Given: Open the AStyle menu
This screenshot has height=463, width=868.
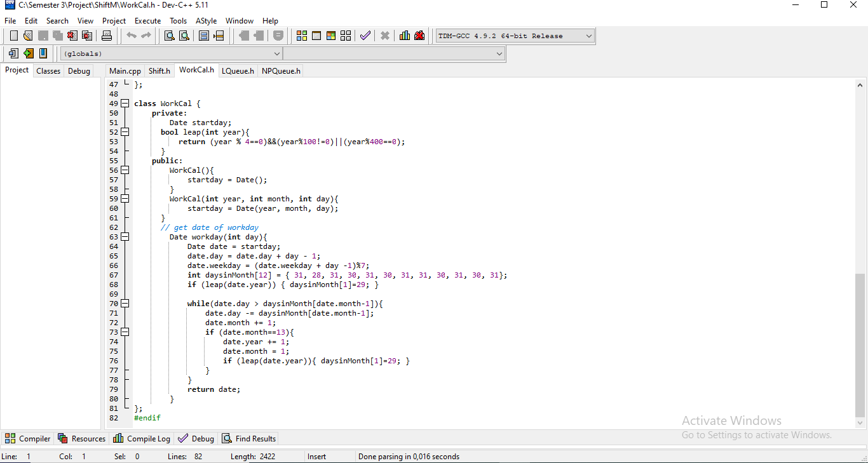Looking at the screenshot, I should (x=206, y=21).
